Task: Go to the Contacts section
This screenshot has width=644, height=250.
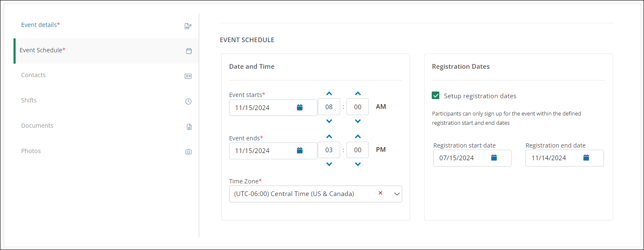Action: [33, 75]
